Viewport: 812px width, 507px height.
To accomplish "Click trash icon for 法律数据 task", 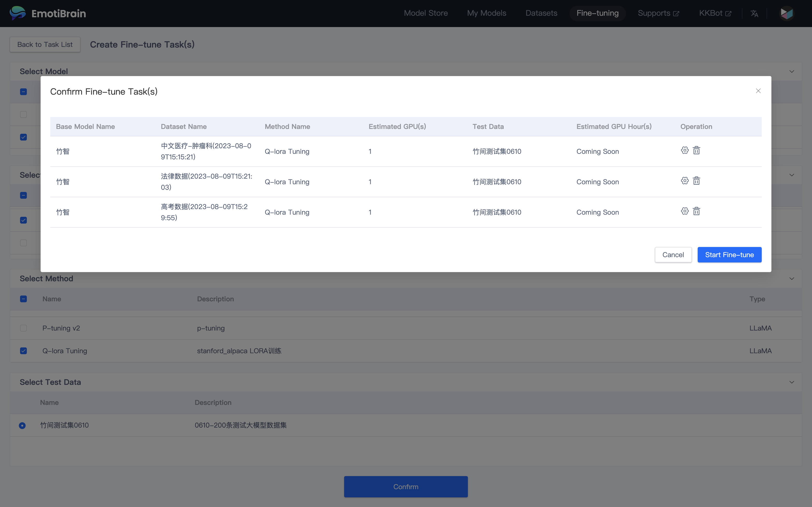I will pos(696,181).
